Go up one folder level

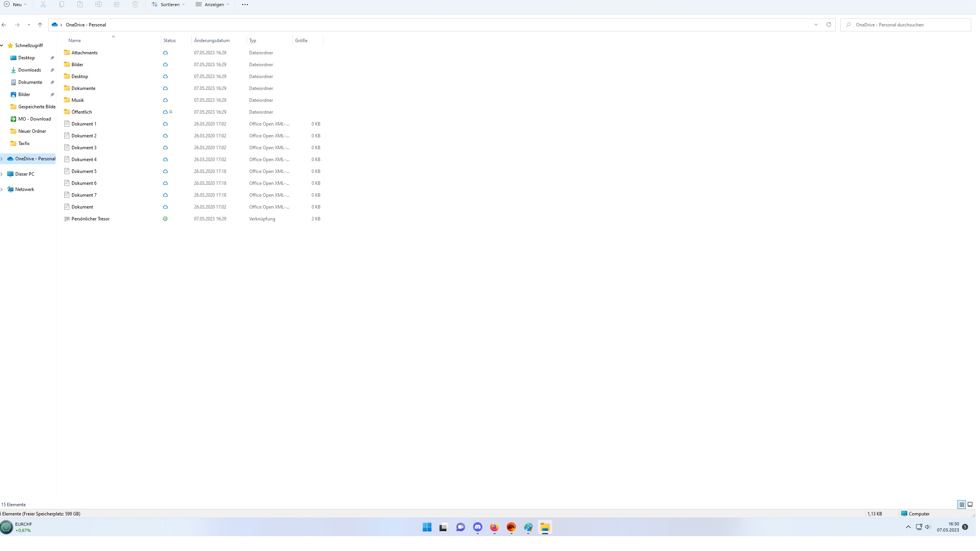coord(40,25)
